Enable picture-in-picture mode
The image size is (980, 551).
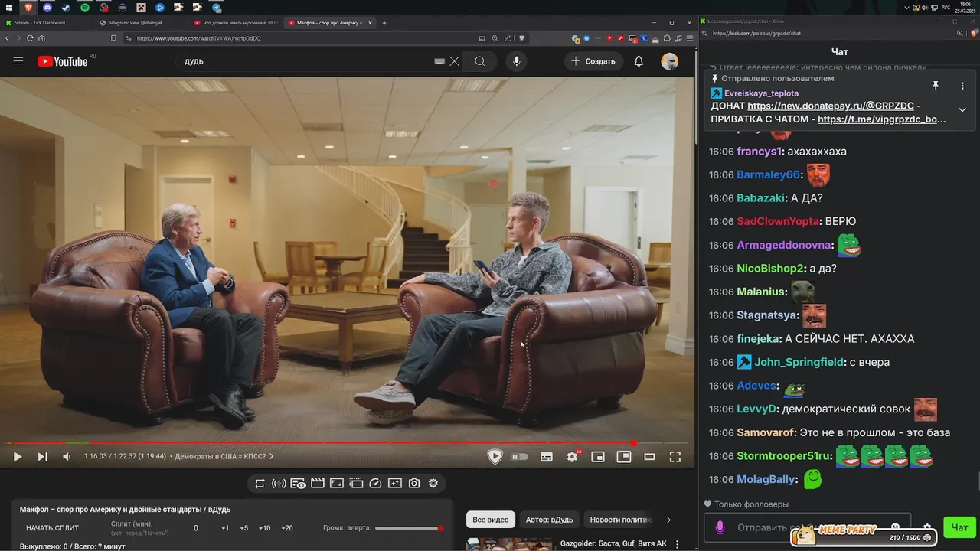pyautogui.click(x=624, y=457)
